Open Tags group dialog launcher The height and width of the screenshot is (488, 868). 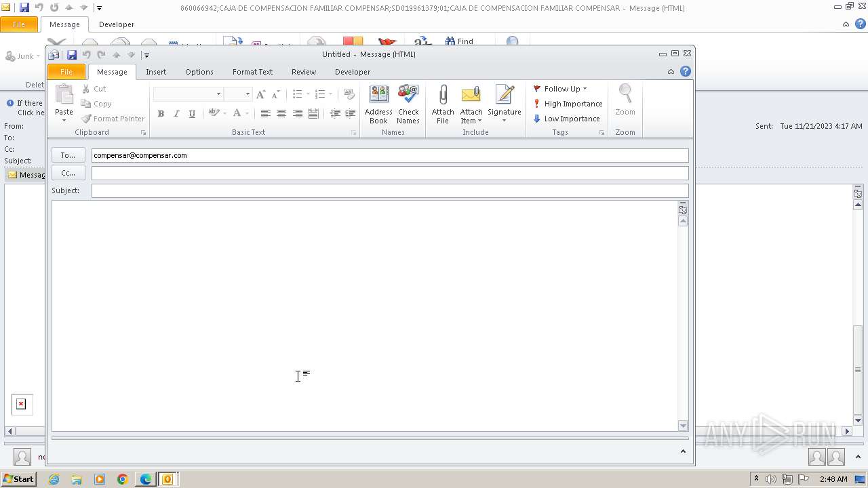601,133
